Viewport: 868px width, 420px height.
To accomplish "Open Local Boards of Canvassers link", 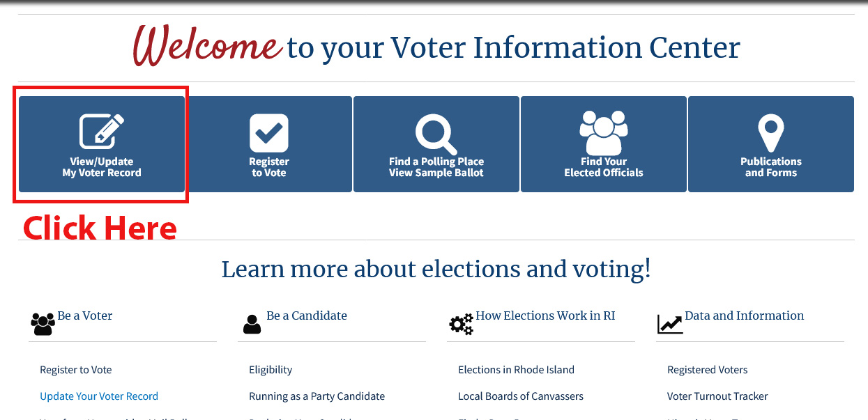I will (x=521, y=396).
